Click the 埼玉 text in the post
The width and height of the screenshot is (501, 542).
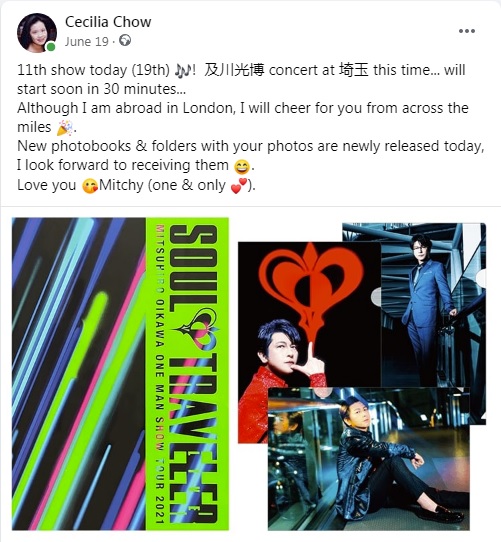(353, 70)
